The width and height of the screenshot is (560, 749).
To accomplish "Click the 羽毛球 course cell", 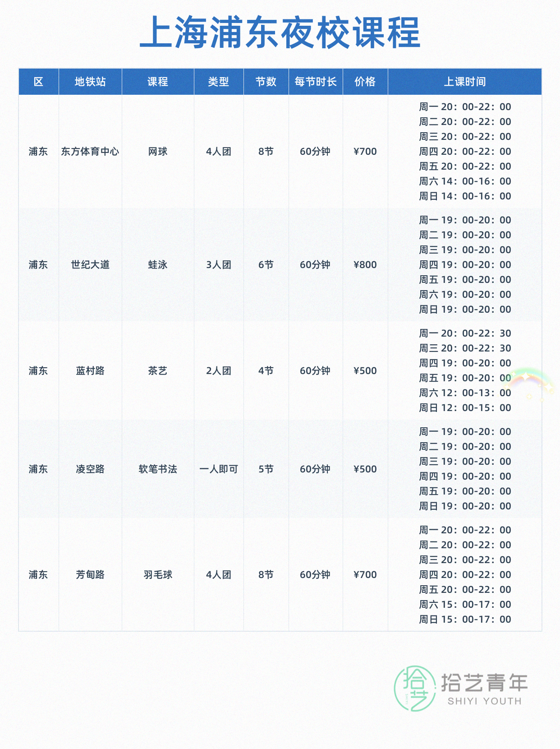I will pos(158,575).
